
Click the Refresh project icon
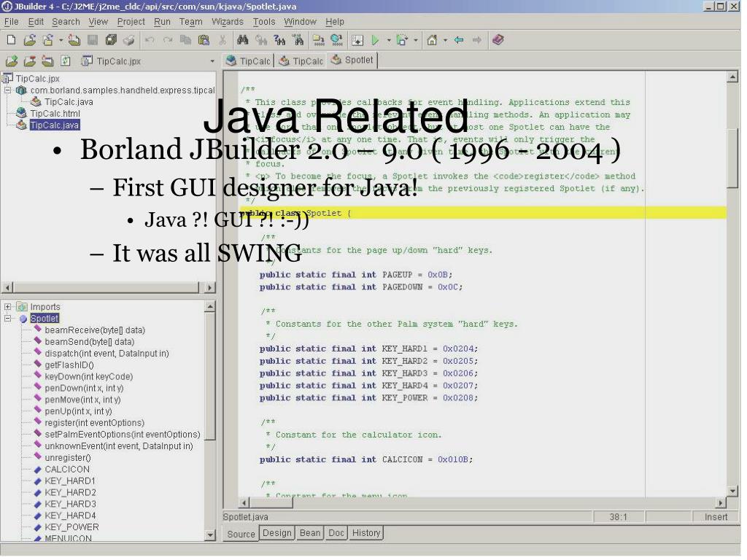(x=66, y=61)
